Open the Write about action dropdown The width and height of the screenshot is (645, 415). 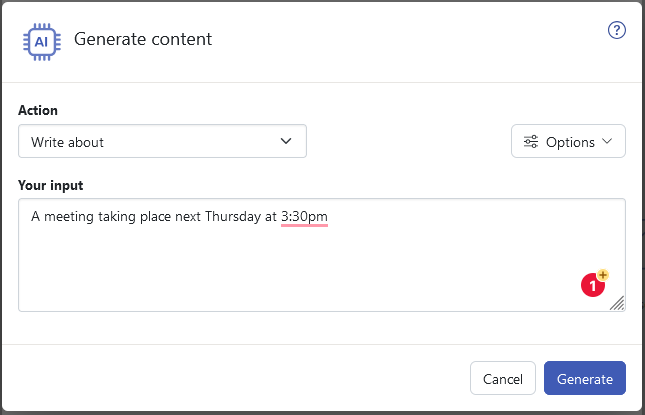coord(162,141)
